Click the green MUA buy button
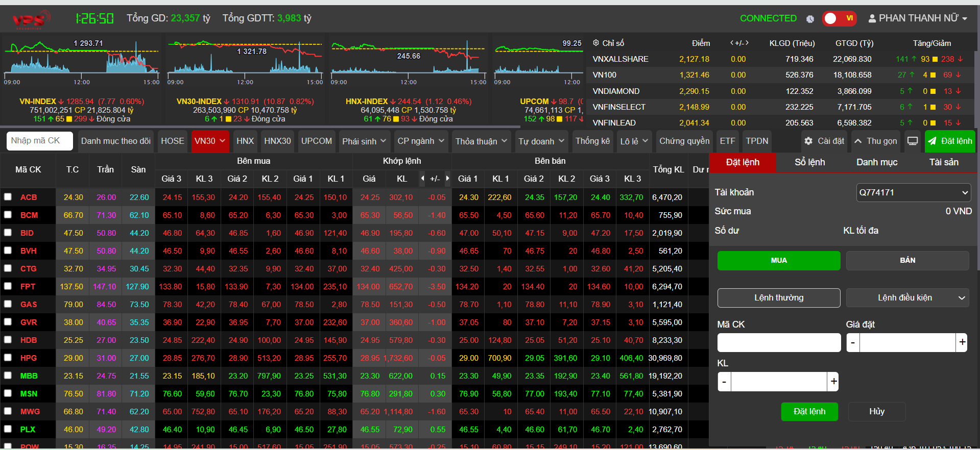The image size is (980, 450). coord(779,260)
